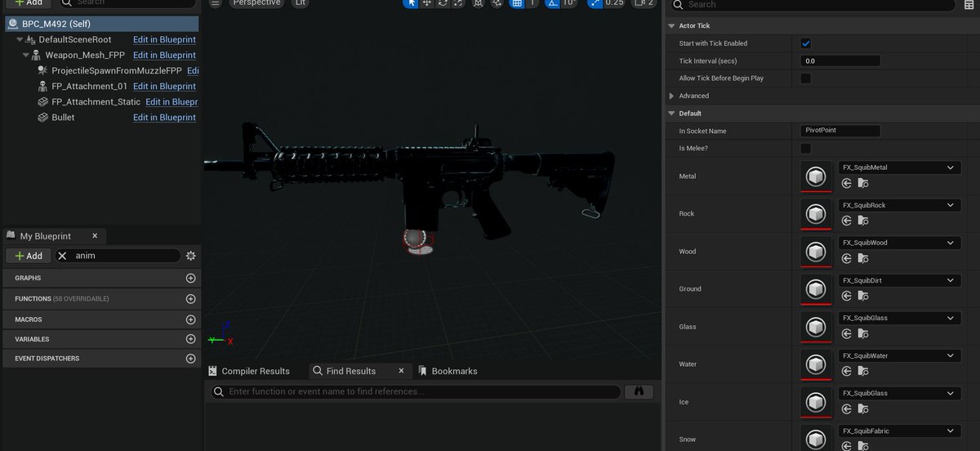Add a new function with plus icon
Image resolution: width=980 pixels, height=451 pixels.
pyautogui.click(x=191, y=299)
